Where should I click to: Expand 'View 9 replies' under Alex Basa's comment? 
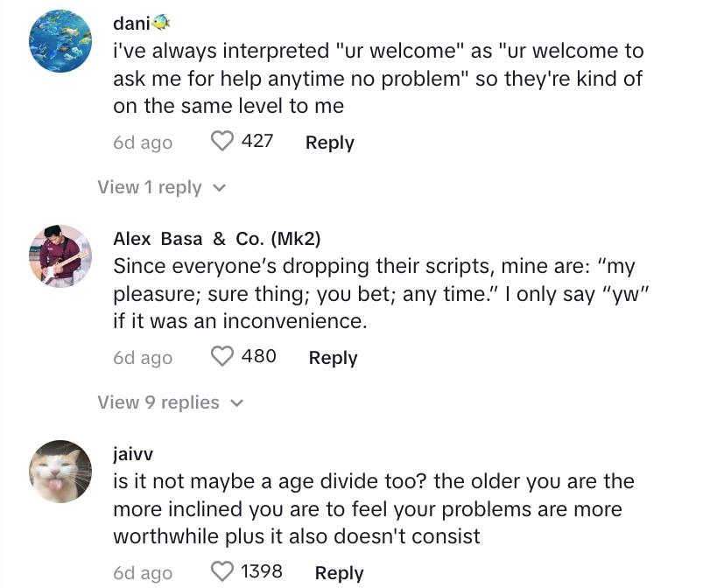click(x=158, y=402)
